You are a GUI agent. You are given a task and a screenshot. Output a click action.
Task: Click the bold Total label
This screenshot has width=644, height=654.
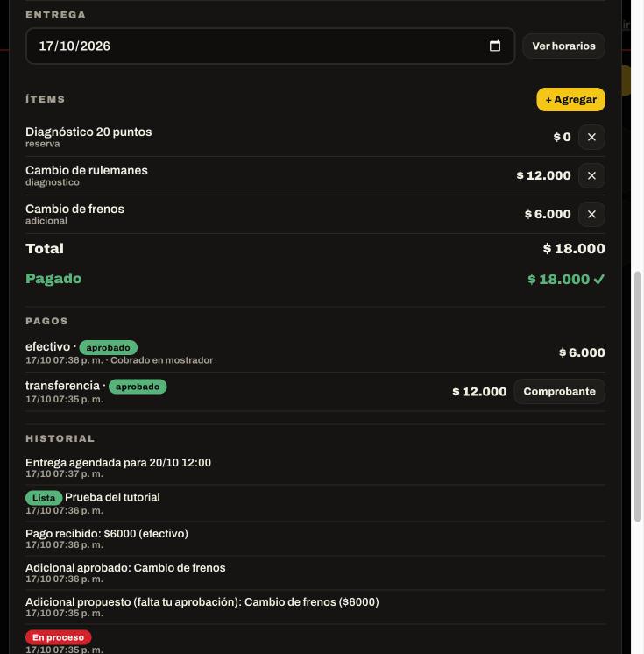tap(45, 249)
